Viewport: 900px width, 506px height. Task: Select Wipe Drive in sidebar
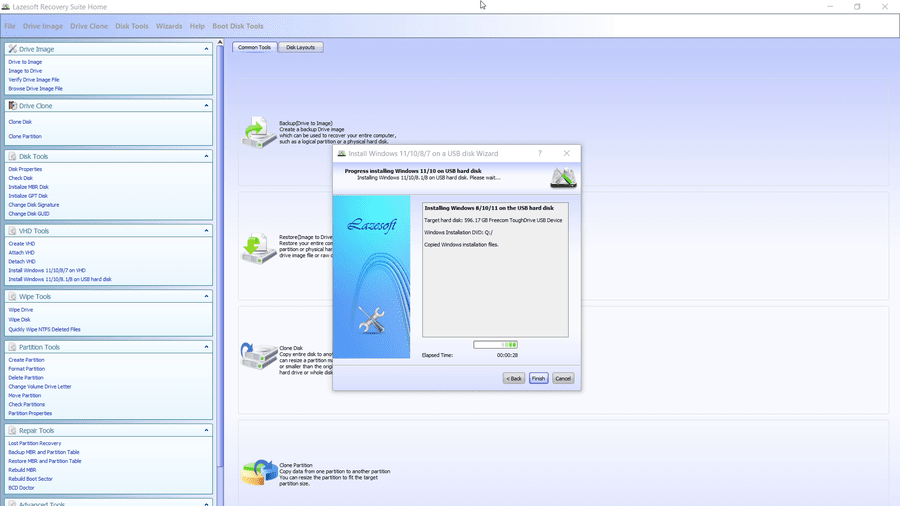[21, 310]
